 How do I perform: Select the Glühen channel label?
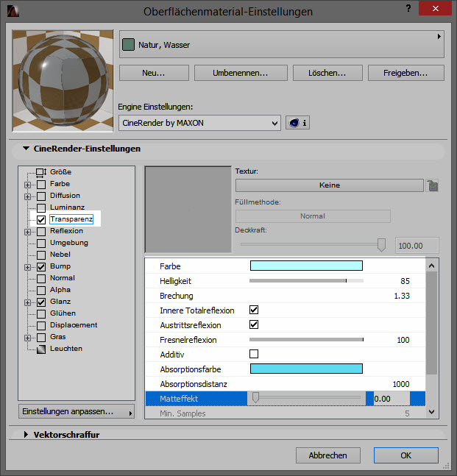coord(63,313)
